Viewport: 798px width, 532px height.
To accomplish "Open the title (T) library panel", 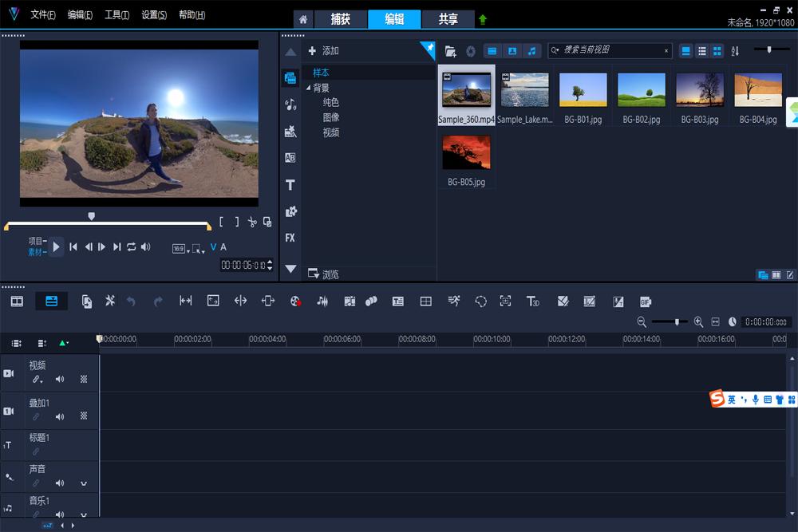I will click(290, 185).
